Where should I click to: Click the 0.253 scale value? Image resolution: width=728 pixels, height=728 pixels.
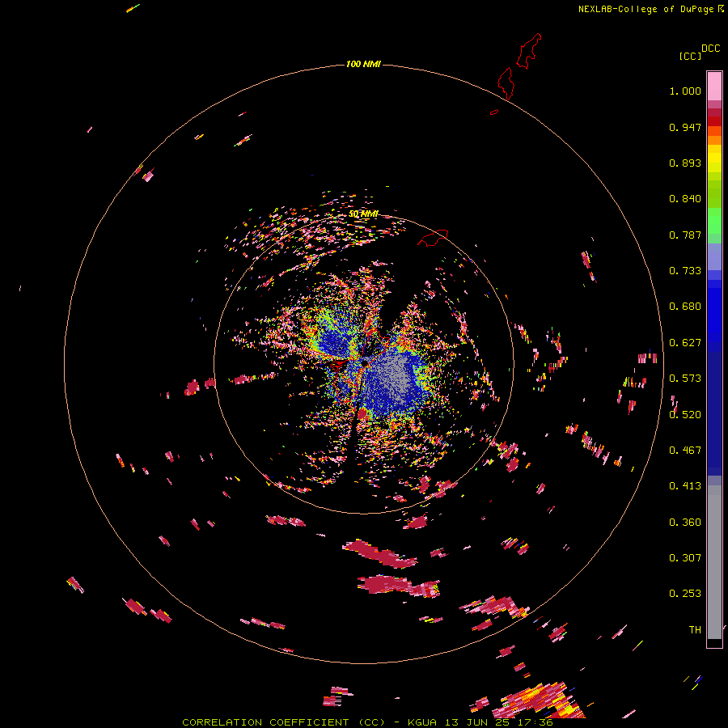pyautogui.click(x=685, y=594)
